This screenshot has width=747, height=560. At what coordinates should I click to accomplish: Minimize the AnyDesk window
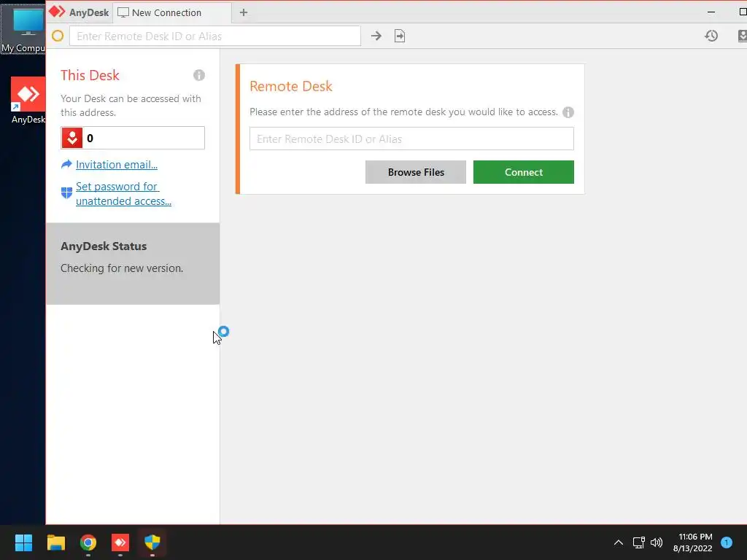711,12
